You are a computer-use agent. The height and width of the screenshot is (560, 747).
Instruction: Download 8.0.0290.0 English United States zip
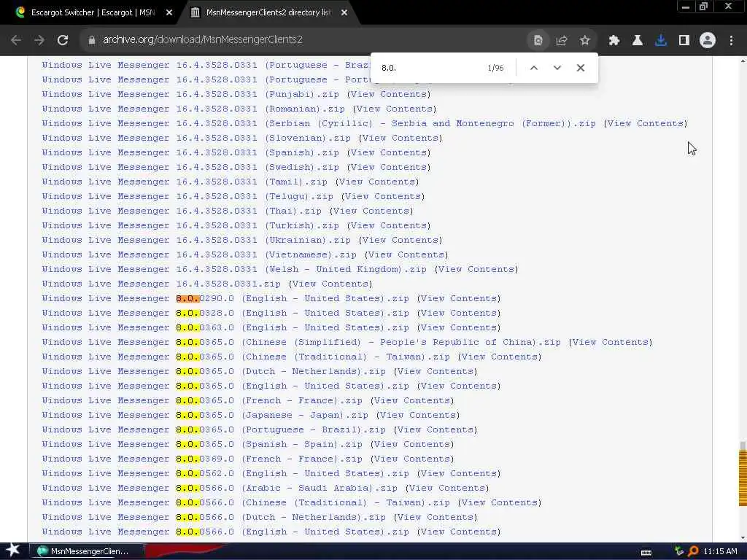click(x=225, y=298)
